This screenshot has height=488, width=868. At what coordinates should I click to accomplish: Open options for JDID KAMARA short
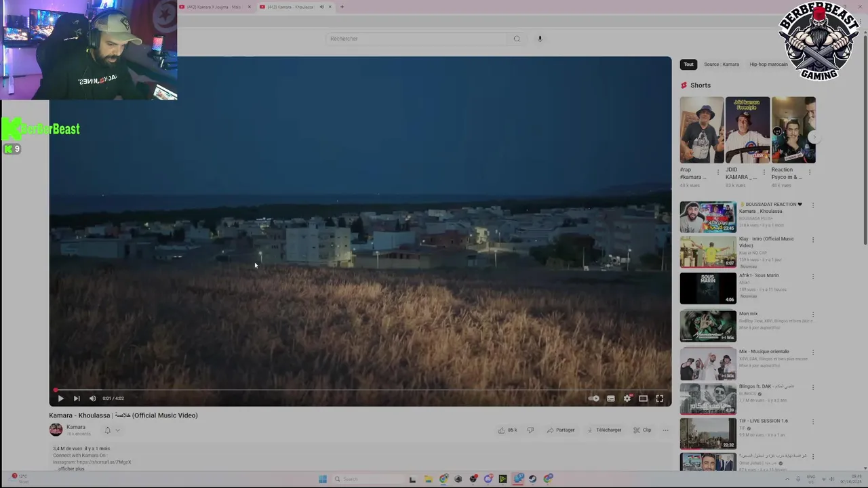(x=764, y=172)
